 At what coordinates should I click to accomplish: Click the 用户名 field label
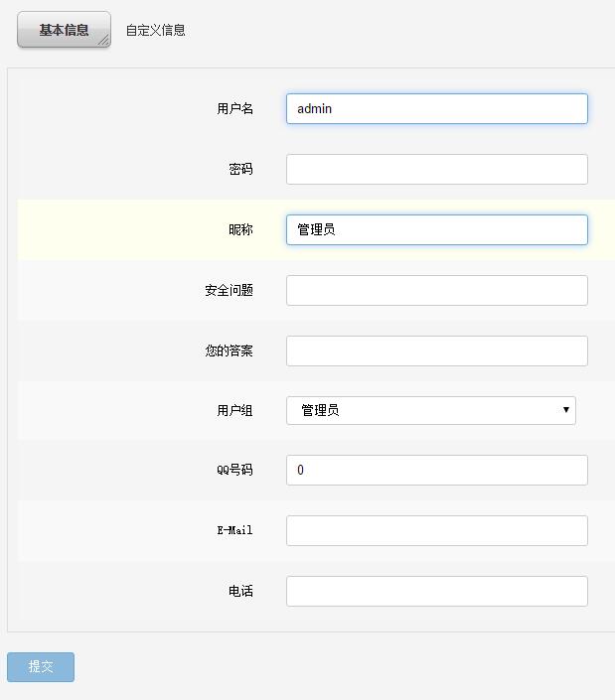tap(234, 109)
